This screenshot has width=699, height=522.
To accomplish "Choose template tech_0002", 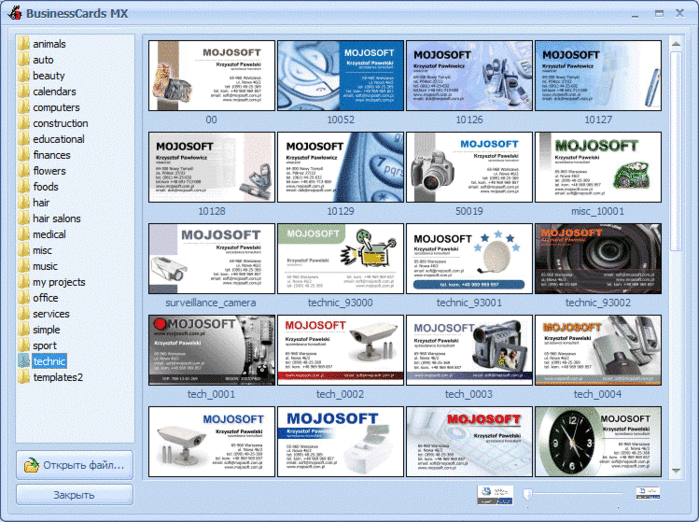I will pyautogui.click(x=341, y=350).
